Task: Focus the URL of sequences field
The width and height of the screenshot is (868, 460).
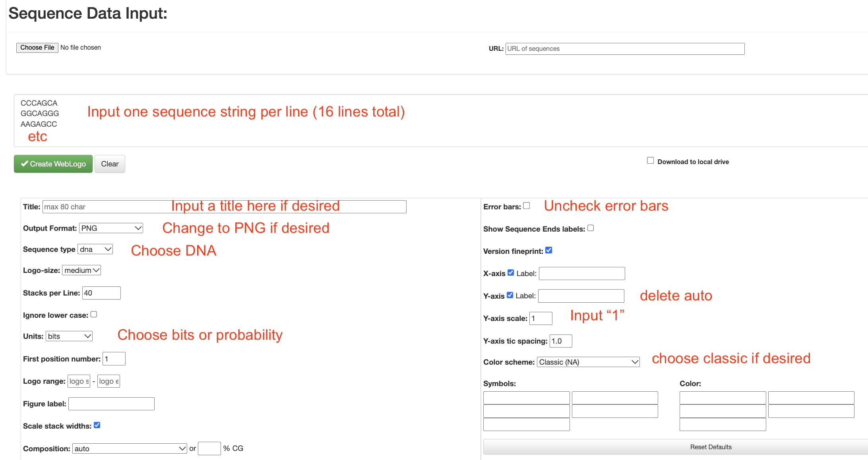Action: coord(625,49)
